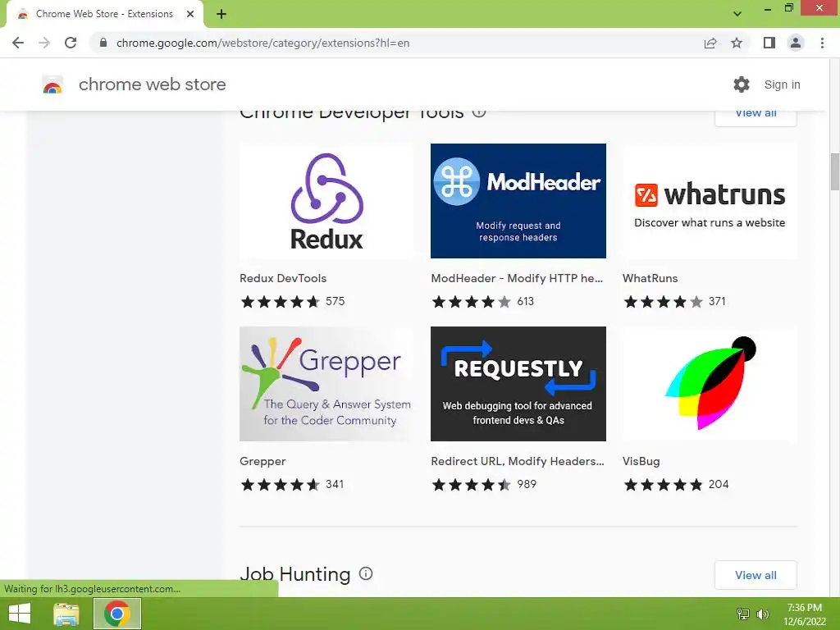This screenshot has height=630, width=840.
Task: Open the side panel icon
Action: tap(769, 43)
